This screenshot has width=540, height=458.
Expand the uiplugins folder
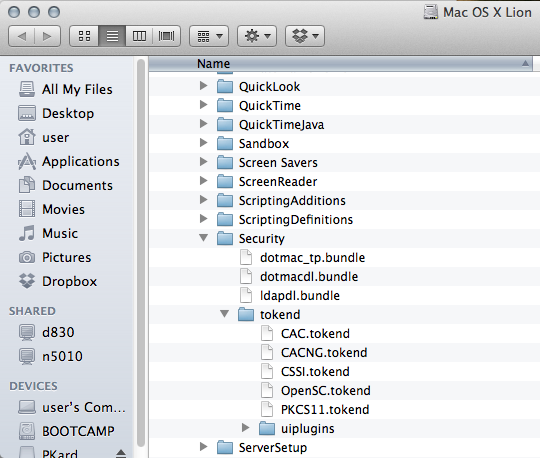tap(245, 428)
